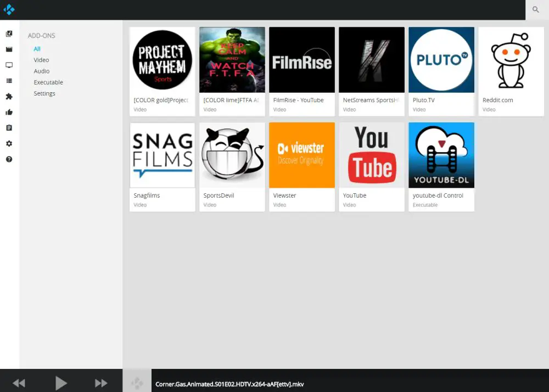Image resolution: width=549 pixels, height=392 pixels.
Task: Click the 'Snagfilms' title text
Action: click(x=147, y=195)
